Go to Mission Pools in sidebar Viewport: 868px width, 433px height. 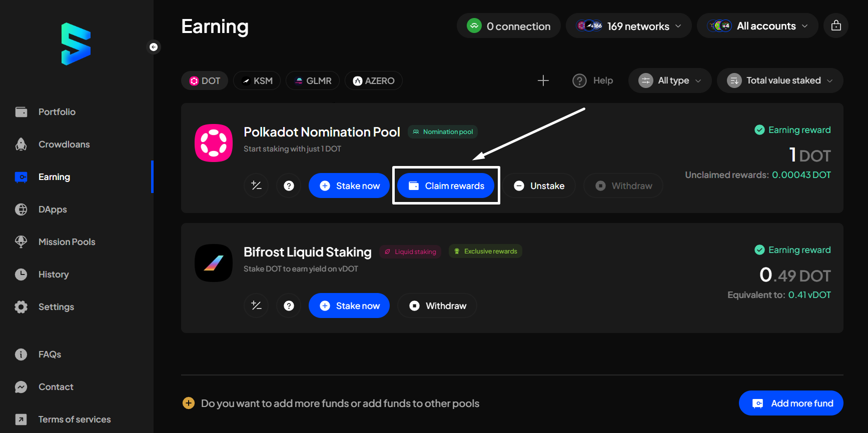click(x=67, y=242)
